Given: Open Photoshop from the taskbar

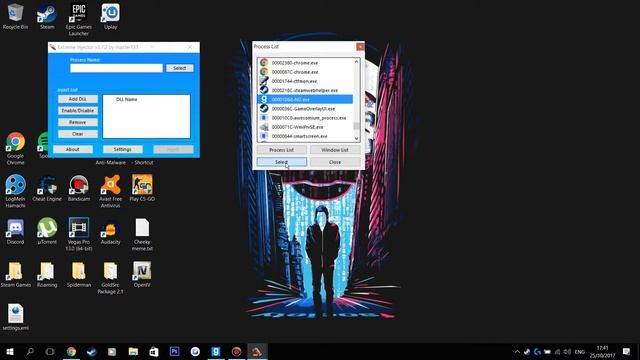Looking at the screenshot, I should pos(174,351).
